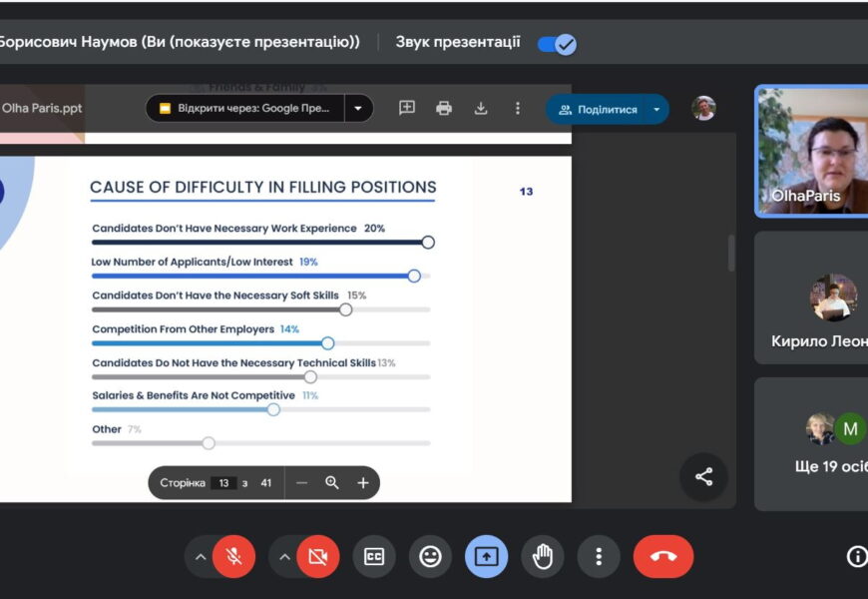This screenshot has width=868, height=599.
Task: Turn on closed captions
Action: point(374,557)
